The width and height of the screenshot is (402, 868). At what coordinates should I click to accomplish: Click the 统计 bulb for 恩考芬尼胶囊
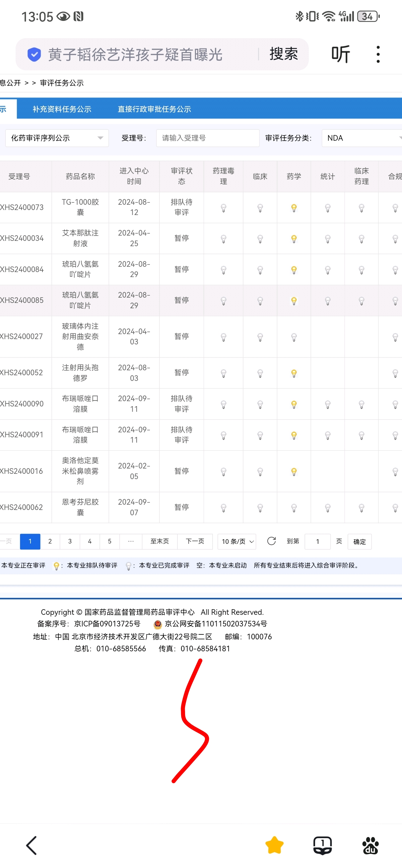tap(327, 508)
